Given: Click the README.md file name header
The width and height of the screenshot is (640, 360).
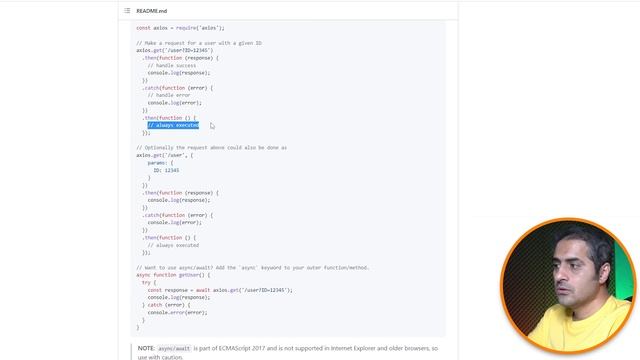Looking at the screenshot, I should tap(151, 11).
